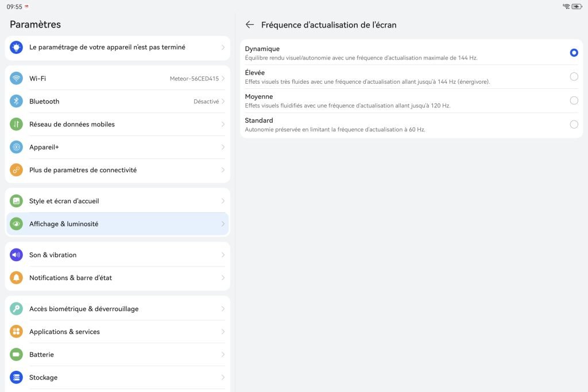Image resolution: width=588 pixels, height=392 pixels.
Task: Tap the sound speaker icon
Action: (16, 255)
